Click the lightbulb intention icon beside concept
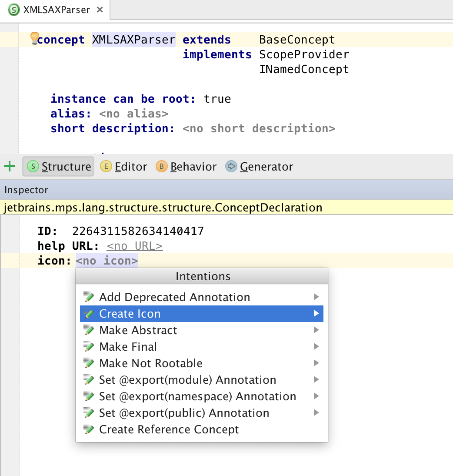The height and width of the screenshot is (476, 453). pos(34,38)
